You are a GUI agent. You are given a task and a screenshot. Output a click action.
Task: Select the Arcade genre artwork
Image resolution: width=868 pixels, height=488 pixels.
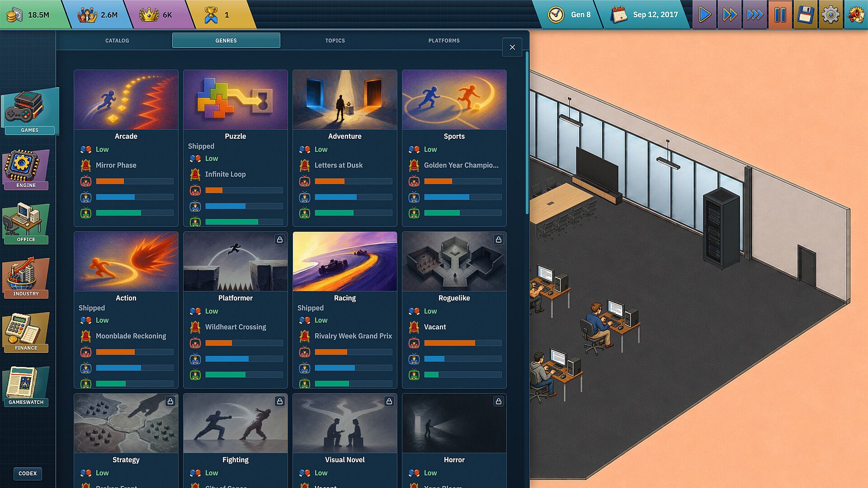coord(126,99)
